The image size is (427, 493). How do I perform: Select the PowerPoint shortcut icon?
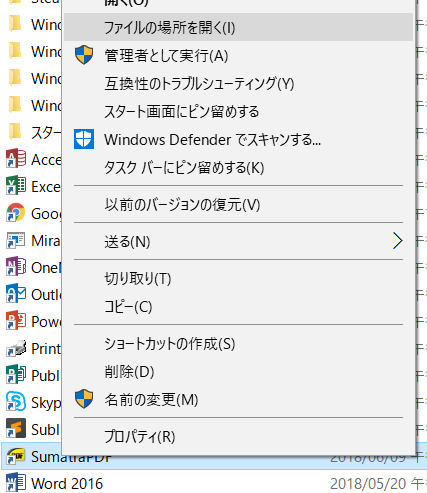(16, 321)
